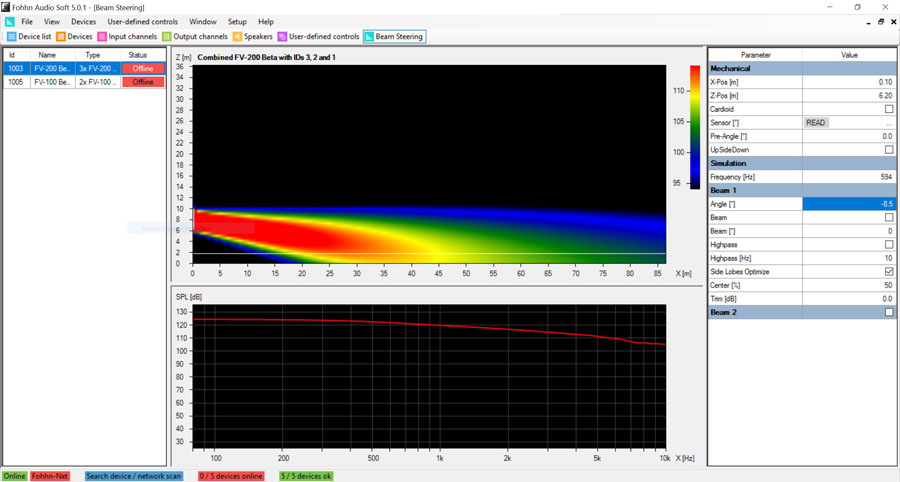Click the SPL color scale legend
900x482 pixels.
pos(695,127)
